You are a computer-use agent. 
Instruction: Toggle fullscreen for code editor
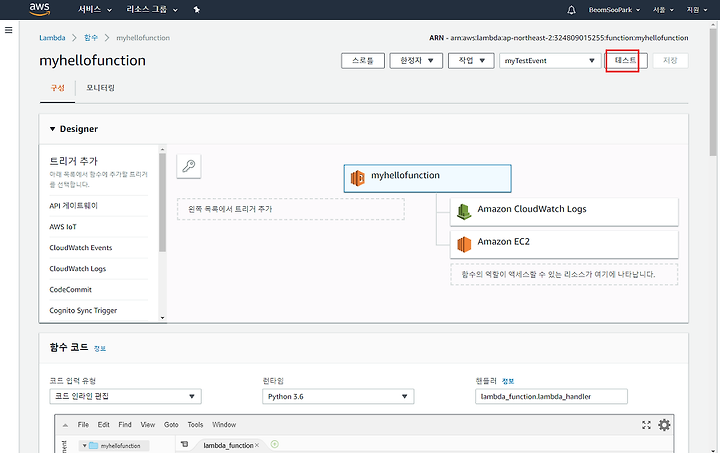646,425
